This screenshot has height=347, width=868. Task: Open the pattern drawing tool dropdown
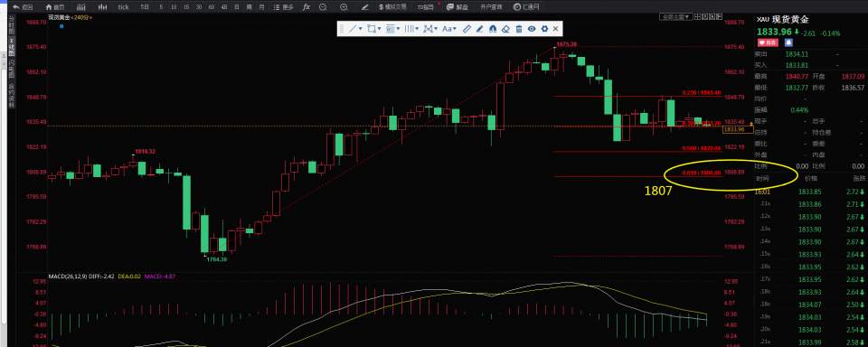[430, 29]
